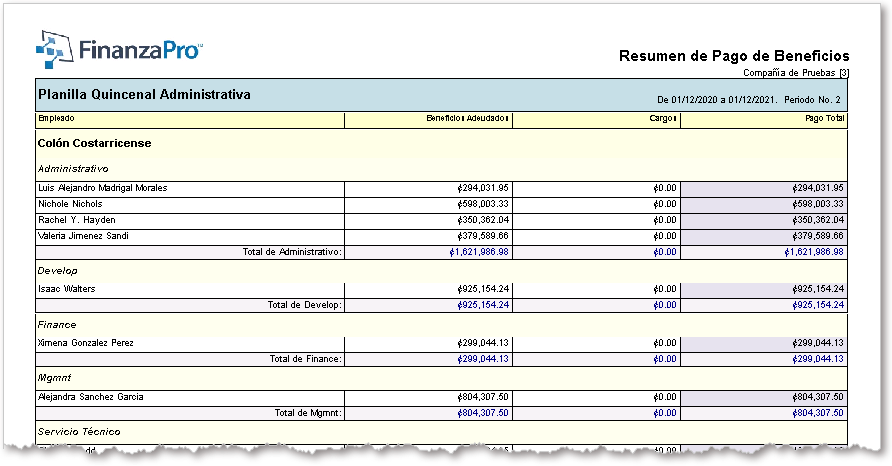Click Pago Total ₡1,621,986.98 for Administrativo
Image resolution: width=892 pixels, height=466 pixels.
814,251
